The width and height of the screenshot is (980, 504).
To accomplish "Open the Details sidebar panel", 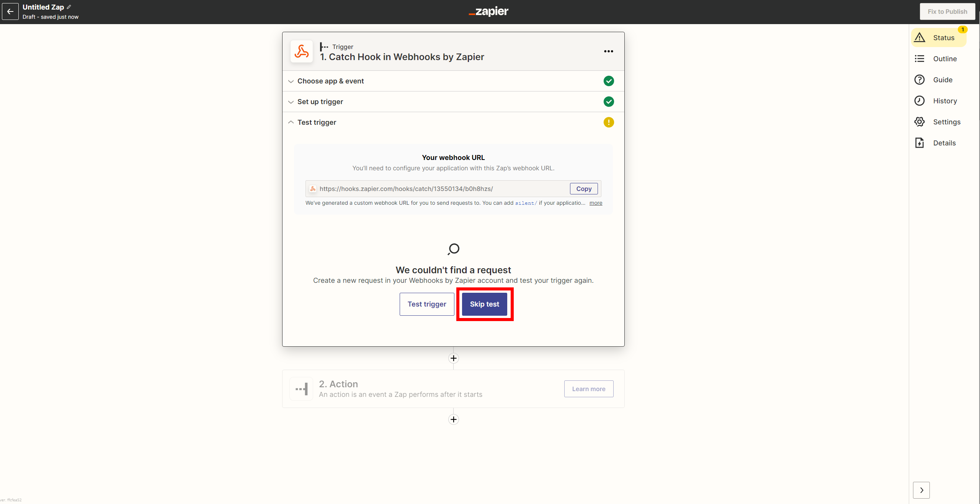I will click(x=944, y=143).
